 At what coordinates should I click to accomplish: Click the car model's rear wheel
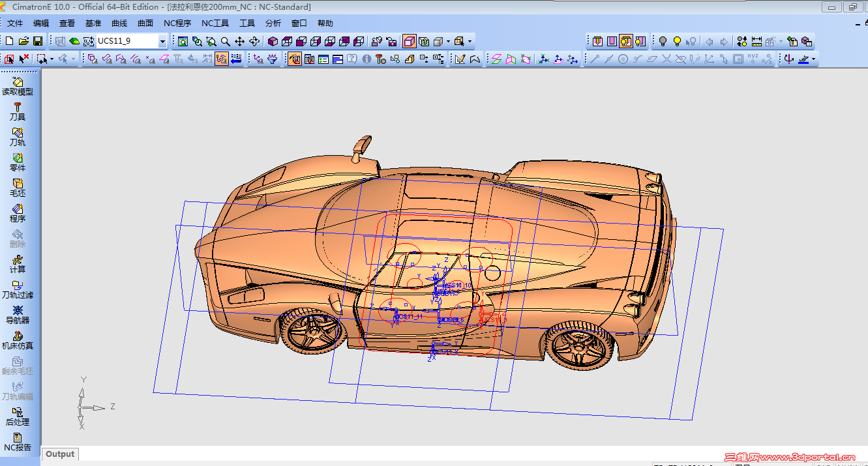pyautogui.click(x=580, y=345)
